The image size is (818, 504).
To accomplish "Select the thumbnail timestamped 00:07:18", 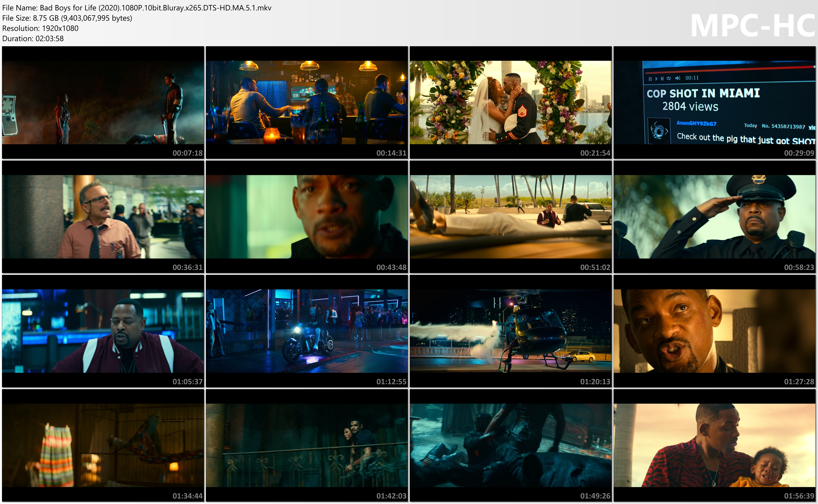I will pos(103,102).
